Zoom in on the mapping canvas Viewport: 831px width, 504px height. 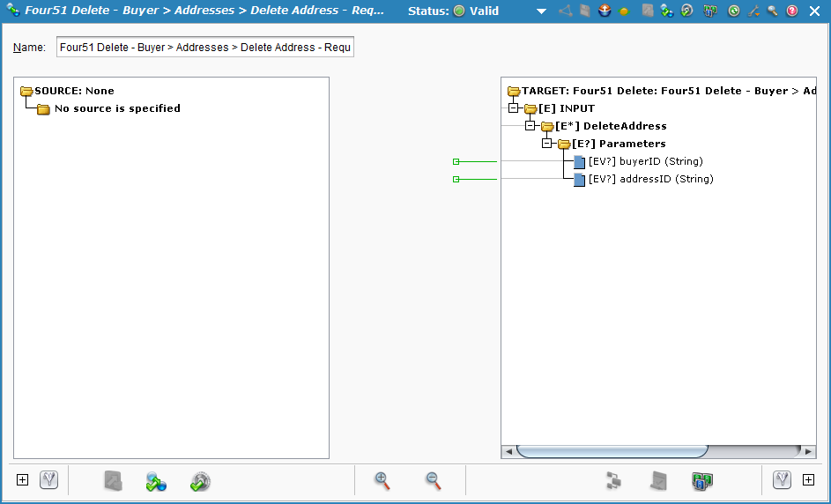click(382, 480)
